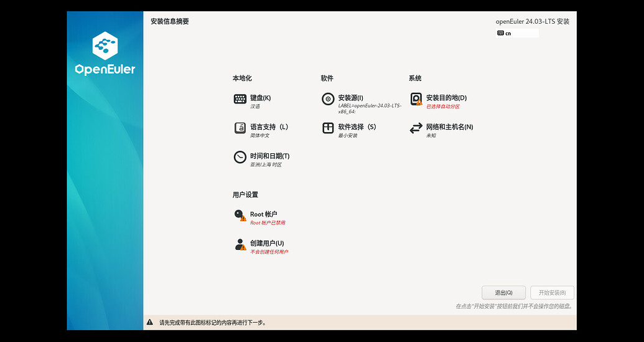The height and width of the screenshot is (342, 644).
Task: Open the network and hostname arrows icon
Action: click(x=416, y=128)
